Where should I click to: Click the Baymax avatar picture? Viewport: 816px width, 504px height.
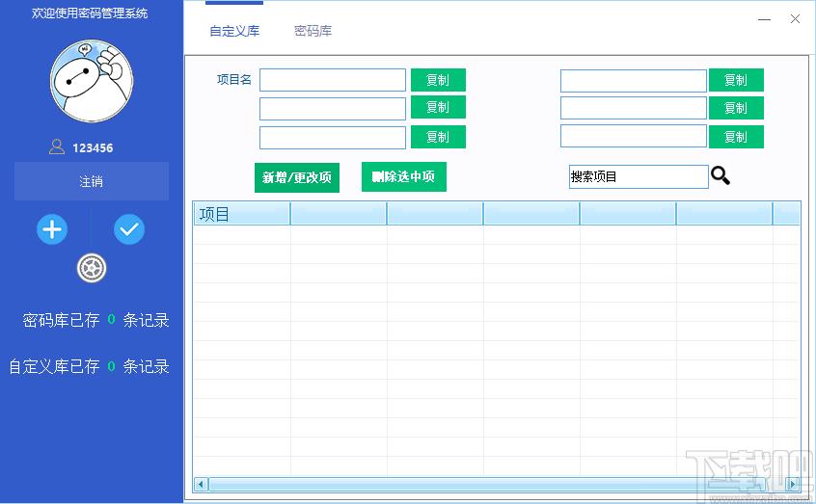(x=92, y=81)
